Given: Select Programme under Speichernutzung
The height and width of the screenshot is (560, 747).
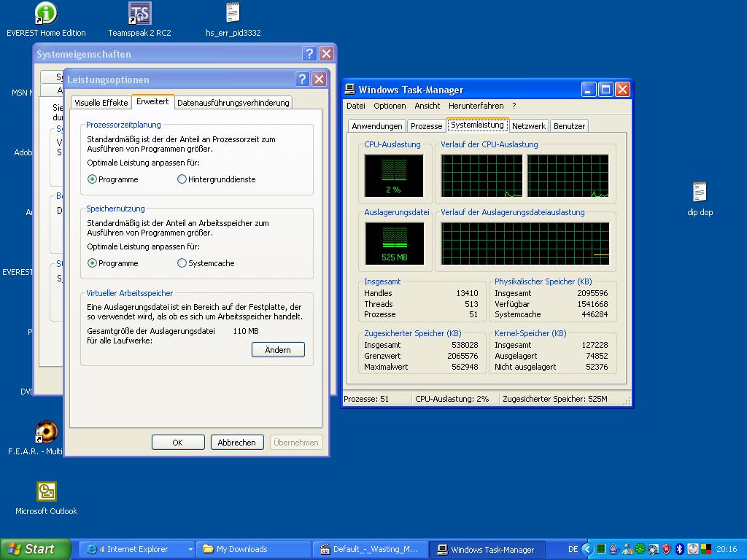Looking at the screenshot, I should [113, 263].
